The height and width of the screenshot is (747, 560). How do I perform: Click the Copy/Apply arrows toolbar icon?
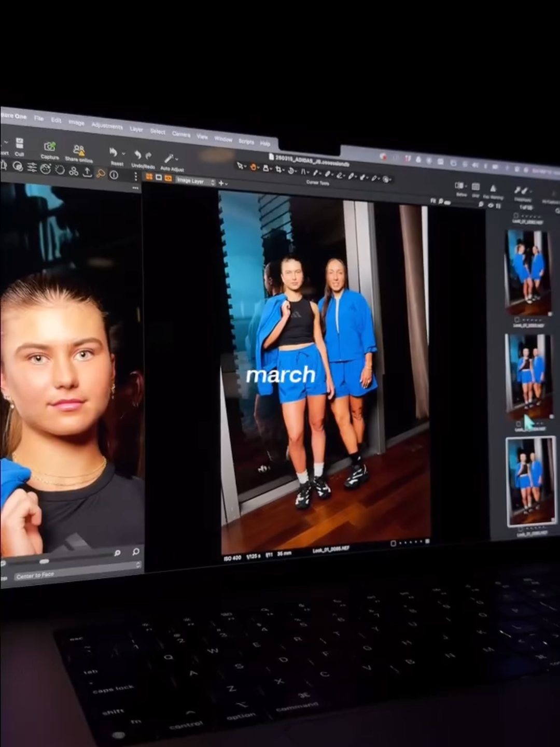(522, 191)
